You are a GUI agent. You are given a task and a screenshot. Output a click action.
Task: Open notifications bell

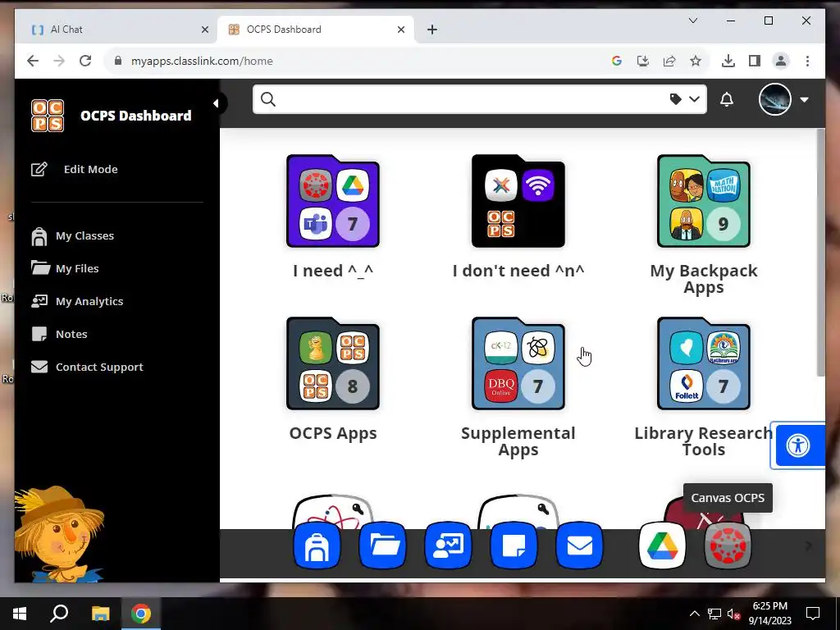727,99
